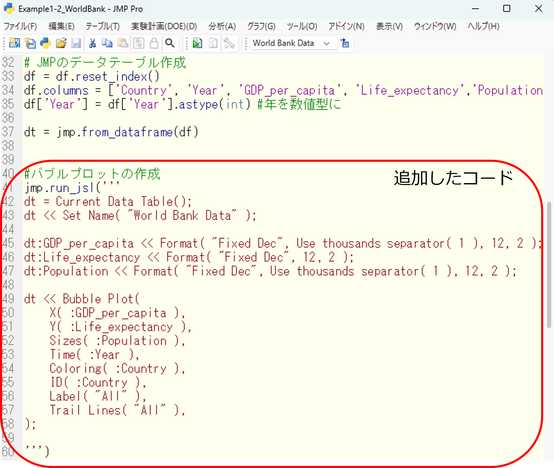Click the copy icon in toolbar
Viewport: 554px width, 468px height.
click(x=107, y=43)
